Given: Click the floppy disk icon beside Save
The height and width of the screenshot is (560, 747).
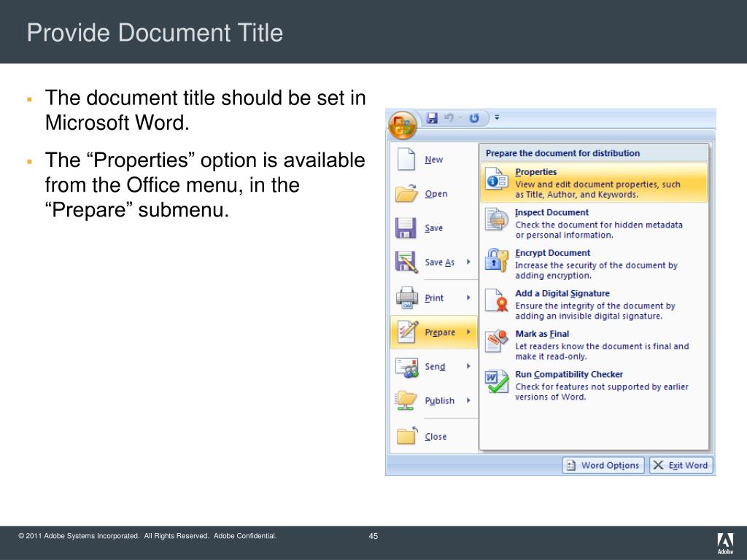Looking at the screenshot, I should [x=406, y=228].
